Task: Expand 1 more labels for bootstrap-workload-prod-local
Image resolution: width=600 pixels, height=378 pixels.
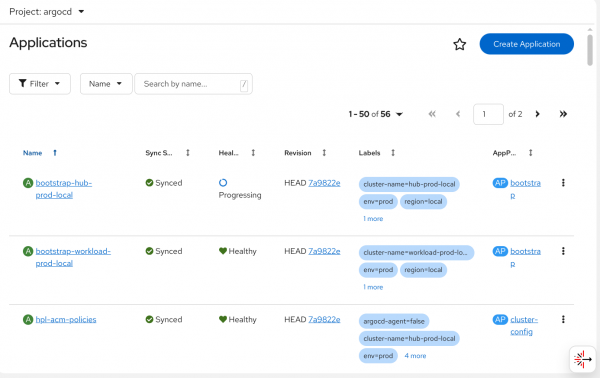Action: [373, 287]
